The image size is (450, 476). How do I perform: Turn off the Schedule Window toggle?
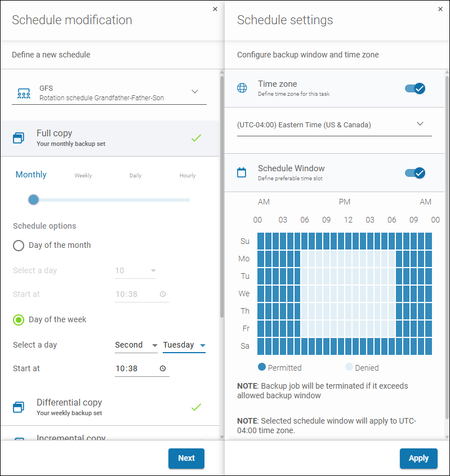(415, 172)
